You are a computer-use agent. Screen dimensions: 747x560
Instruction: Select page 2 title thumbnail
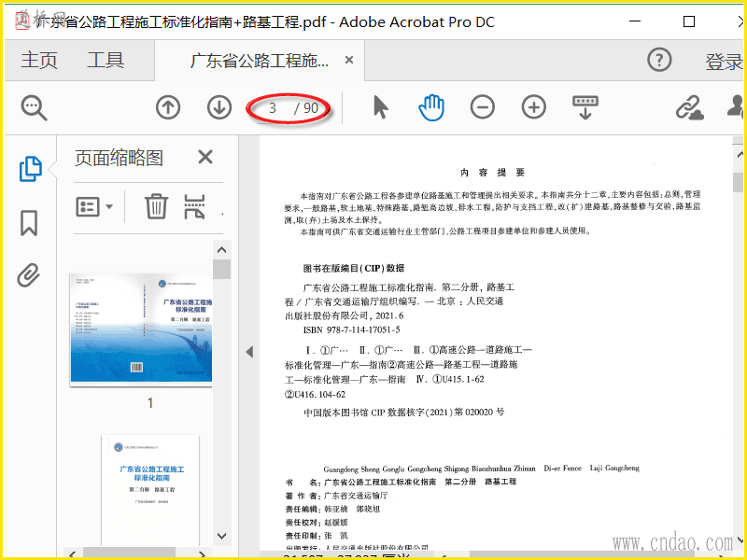pyautogui.click(x=150, y=491)
